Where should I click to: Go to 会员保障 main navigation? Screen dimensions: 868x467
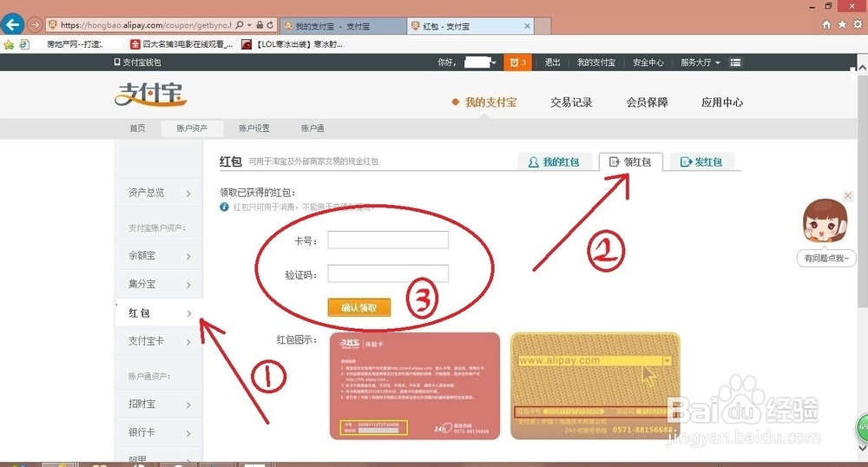point(648,102)
